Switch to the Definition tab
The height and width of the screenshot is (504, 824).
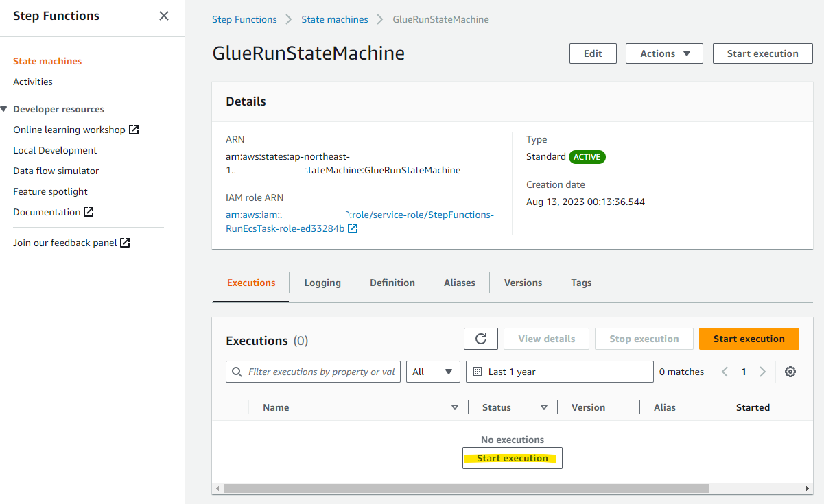[x=392, y=282]
